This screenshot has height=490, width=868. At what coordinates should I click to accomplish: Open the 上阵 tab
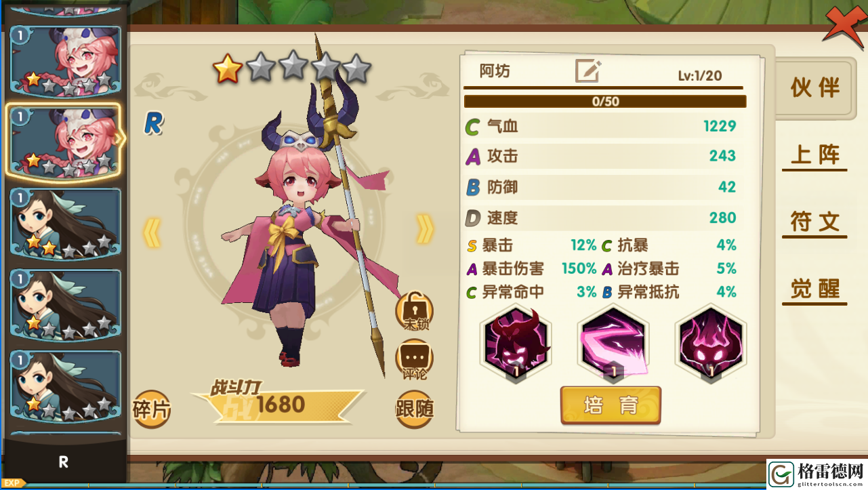[x=815, y=155]
